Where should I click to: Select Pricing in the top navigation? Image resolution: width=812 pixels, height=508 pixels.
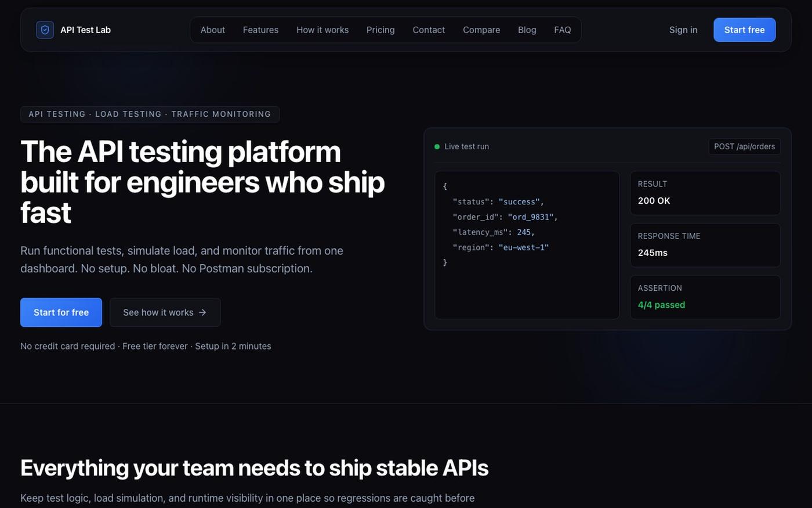pos(380,30)
